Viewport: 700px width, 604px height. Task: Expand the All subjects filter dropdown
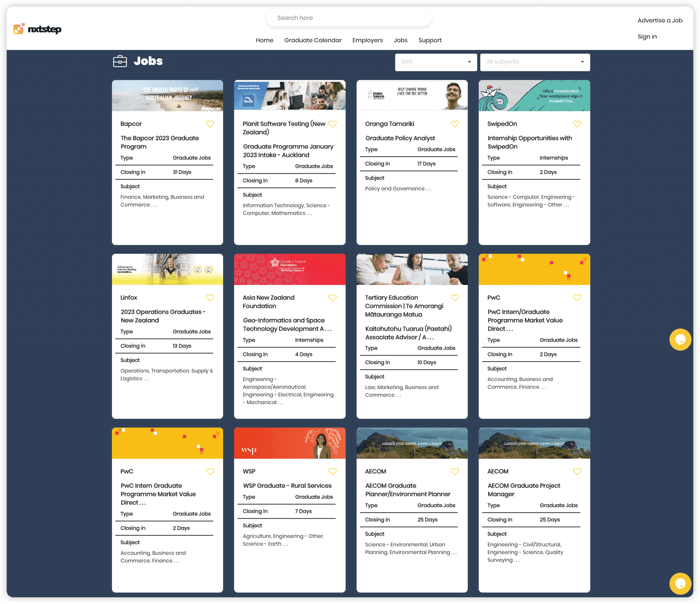coord(535,62)
